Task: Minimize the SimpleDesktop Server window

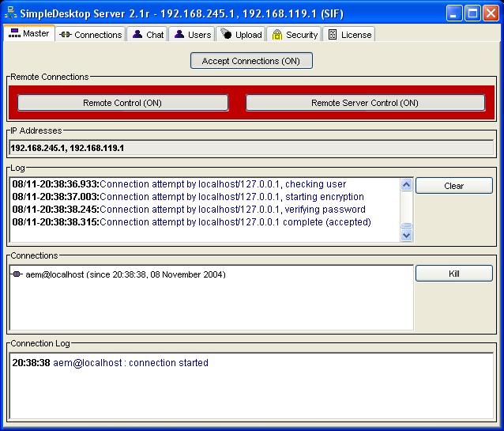Action: click(453, 13)
